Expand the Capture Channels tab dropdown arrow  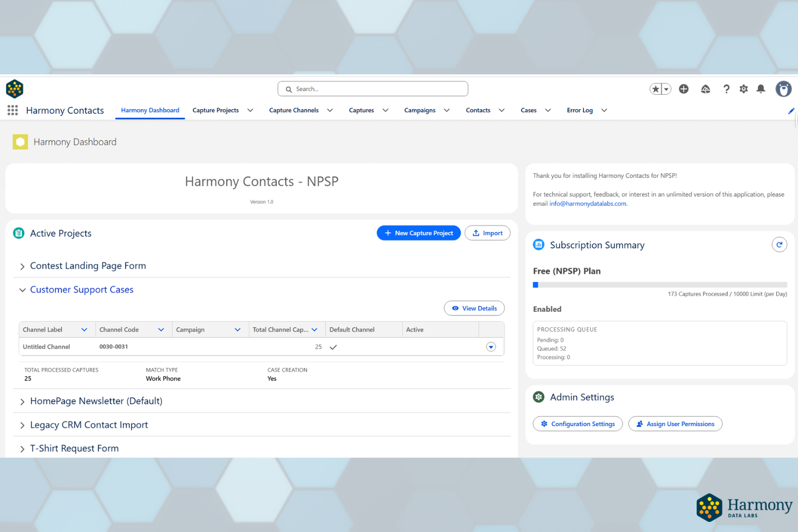[x=330, y=111]
